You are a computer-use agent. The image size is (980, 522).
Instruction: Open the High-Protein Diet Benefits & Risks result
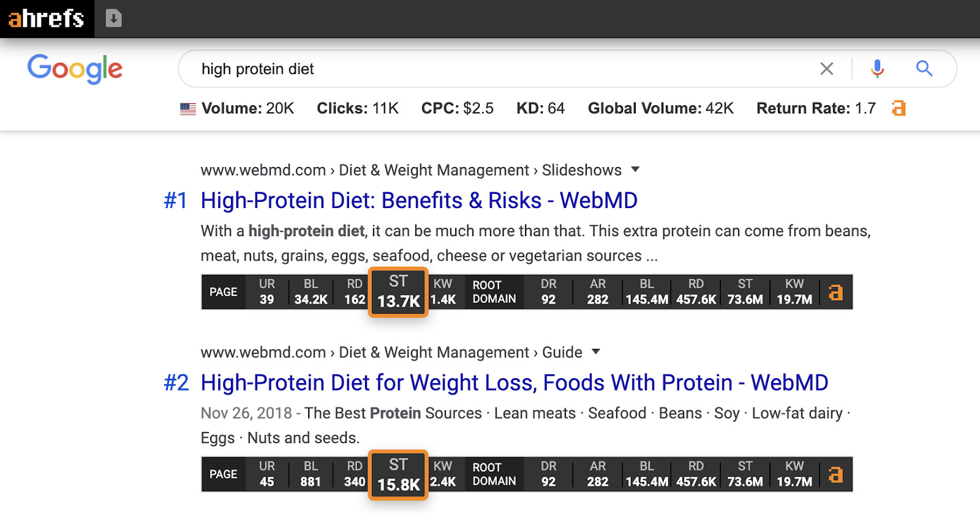(x=418, y=200)
